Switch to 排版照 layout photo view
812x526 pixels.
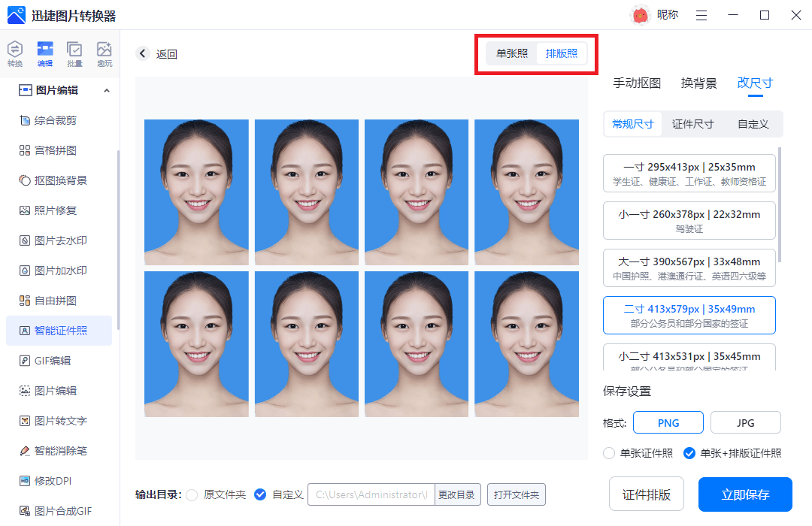562,53
